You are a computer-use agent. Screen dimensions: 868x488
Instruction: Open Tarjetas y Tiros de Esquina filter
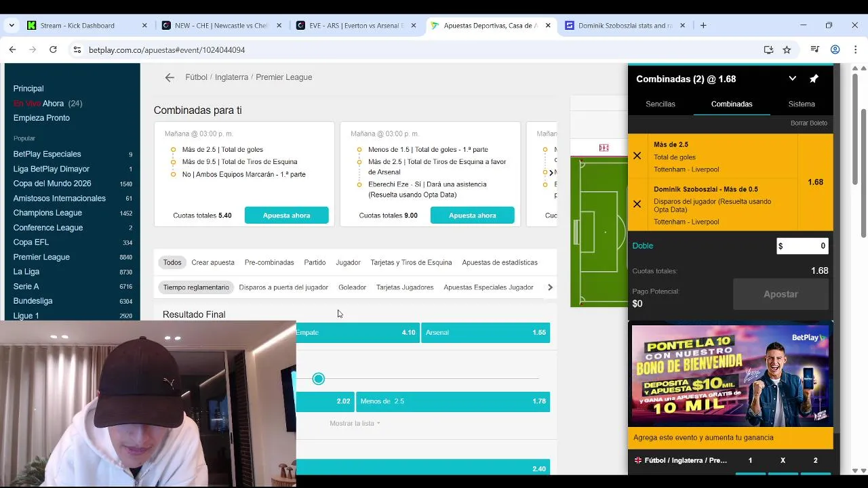point(411,262)
